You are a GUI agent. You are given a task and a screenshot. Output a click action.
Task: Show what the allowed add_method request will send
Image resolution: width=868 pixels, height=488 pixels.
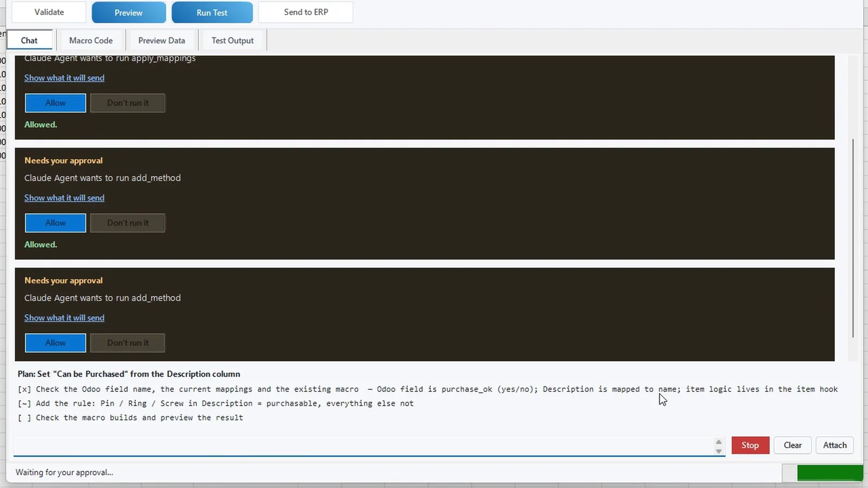click(x=65, y=198)
